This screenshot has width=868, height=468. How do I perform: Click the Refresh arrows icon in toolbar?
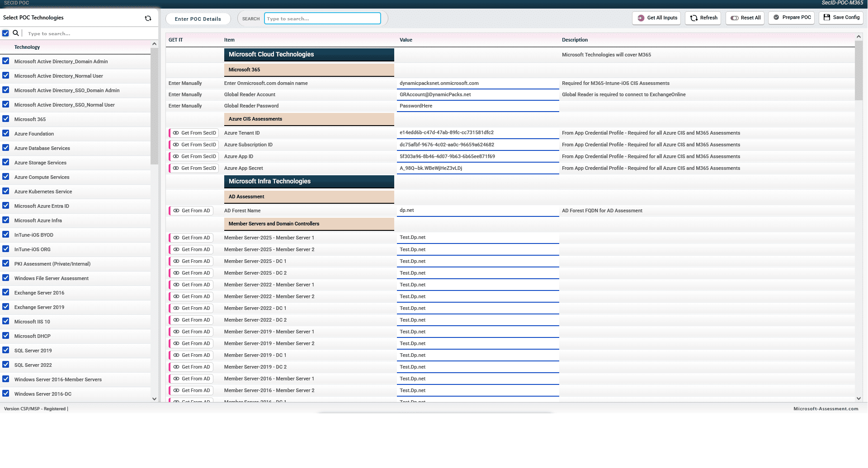pos(694,18)
